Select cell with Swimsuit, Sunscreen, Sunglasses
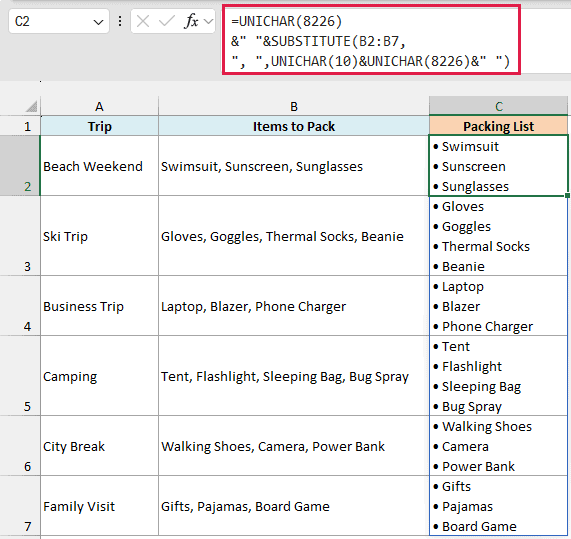571x539 pixels. pyautogui.click(x=294, y=166)
